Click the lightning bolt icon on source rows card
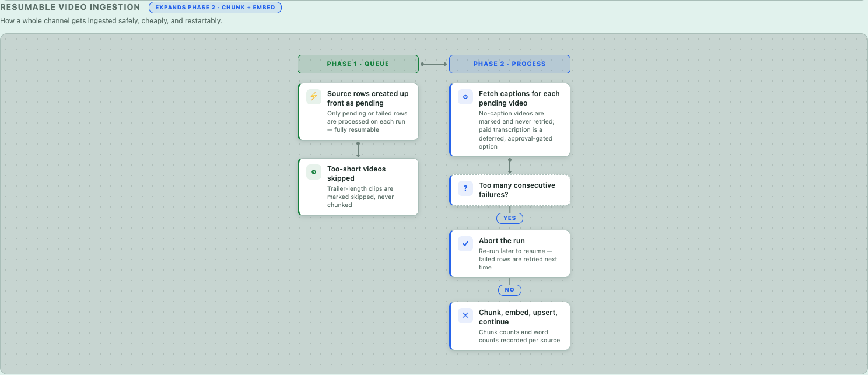Screen dimensions: 868x375 [x=314, y=97]
